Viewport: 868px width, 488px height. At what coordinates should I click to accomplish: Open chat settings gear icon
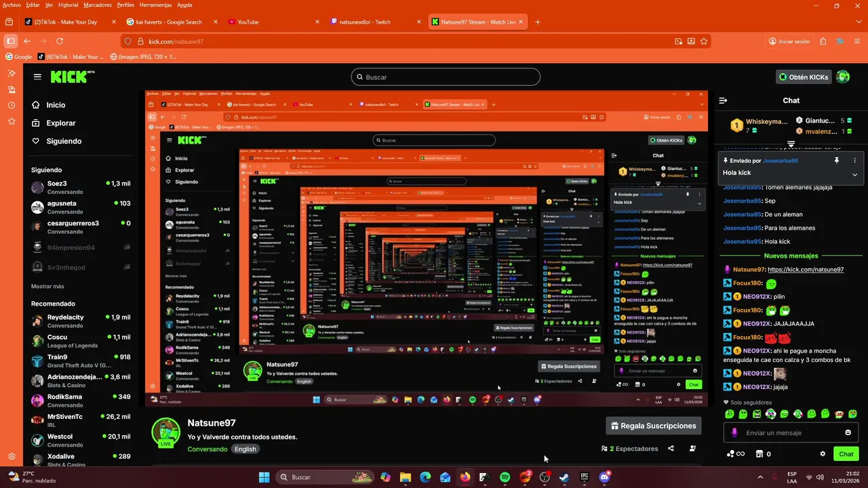tap(823, 454)
